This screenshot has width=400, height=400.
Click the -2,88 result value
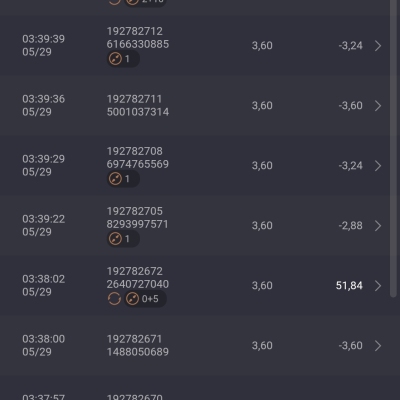pos(351,226)
